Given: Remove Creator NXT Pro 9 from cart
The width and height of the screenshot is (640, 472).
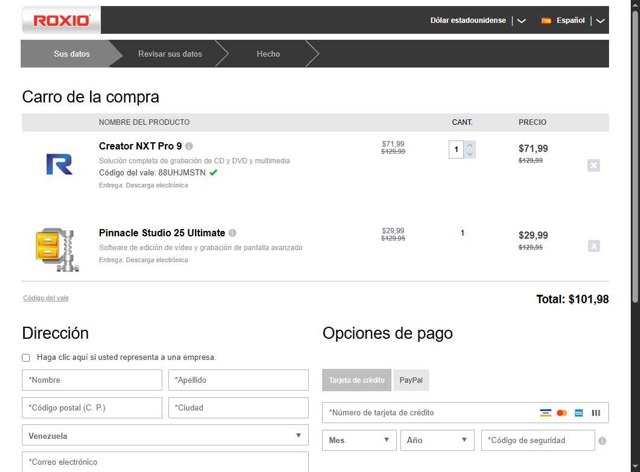Looking at the screenshot, I should point(593,165).
